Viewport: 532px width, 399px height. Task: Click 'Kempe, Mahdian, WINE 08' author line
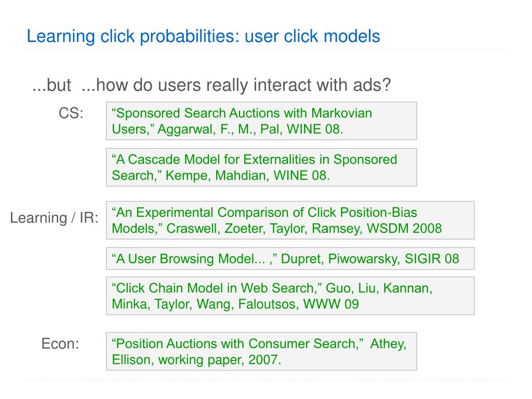248,176
